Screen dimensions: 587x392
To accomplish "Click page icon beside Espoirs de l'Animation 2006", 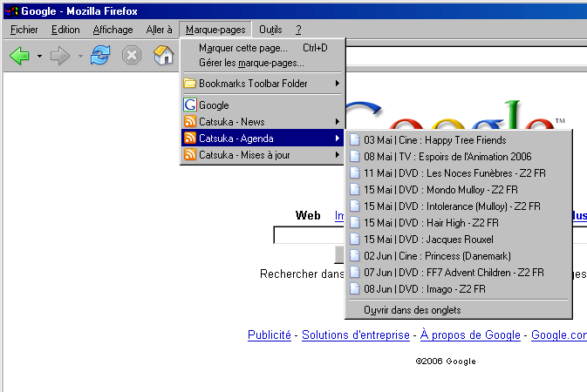I will click(x=354, y=156).
